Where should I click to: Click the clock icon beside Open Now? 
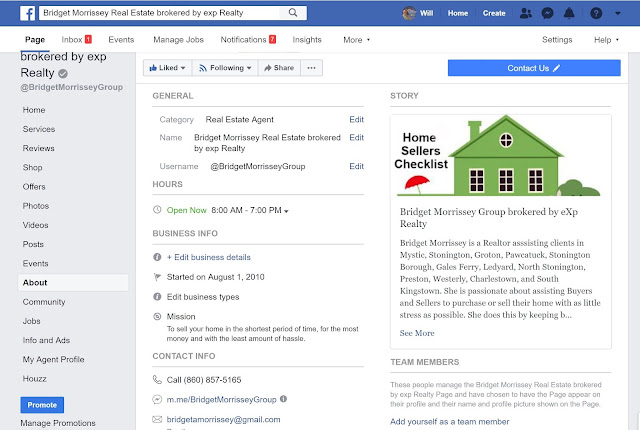pyautogui.click(x=157, y=210)
